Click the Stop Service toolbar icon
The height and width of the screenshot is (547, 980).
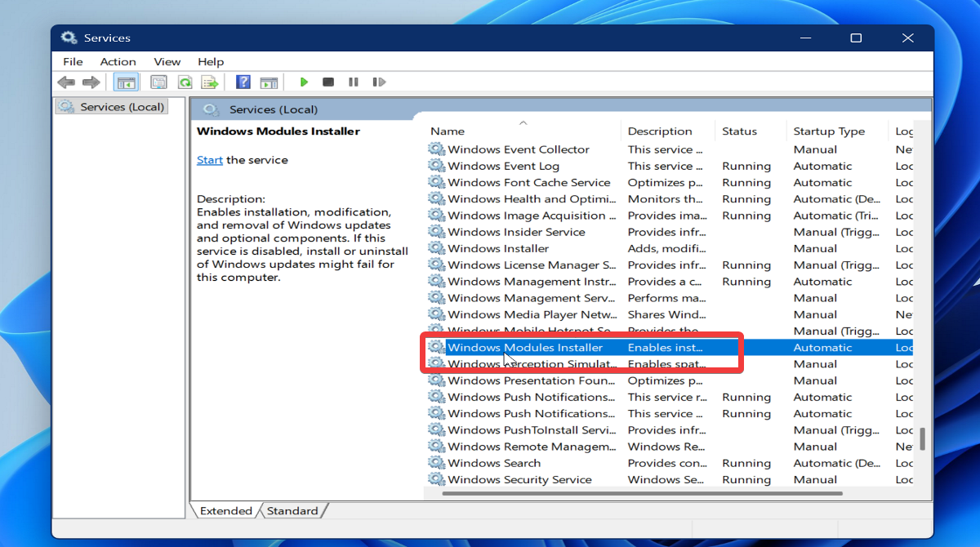click(x=328, y=82)
